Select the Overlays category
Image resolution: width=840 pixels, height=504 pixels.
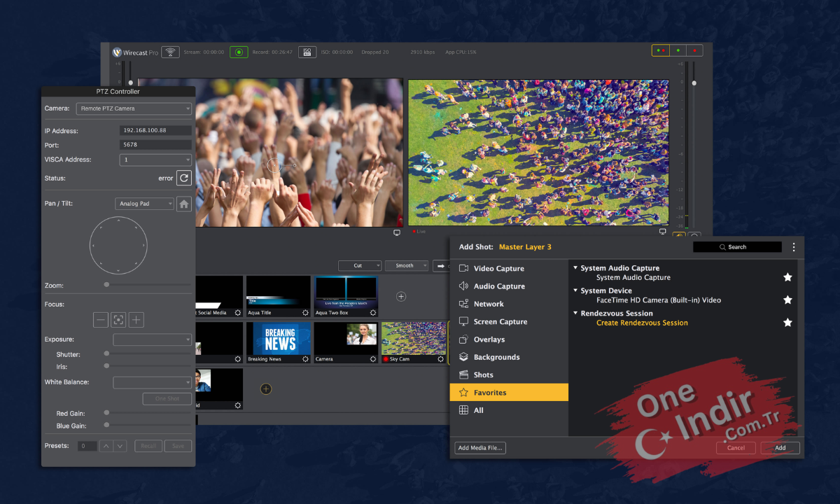coord(509,339)
